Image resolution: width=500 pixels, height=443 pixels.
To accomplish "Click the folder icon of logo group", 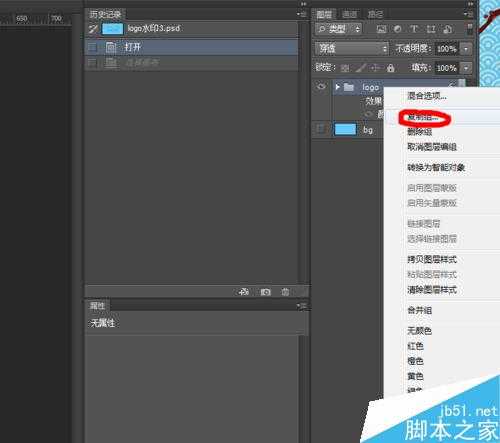I will click(349, 87).
